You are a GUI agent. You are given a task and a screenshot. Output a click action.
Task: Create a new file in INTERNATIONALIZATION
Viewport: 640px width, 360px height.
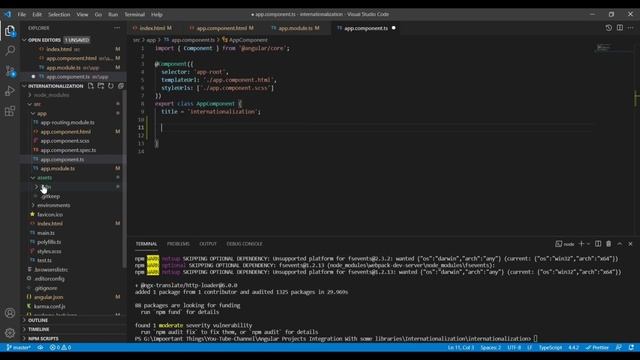click(x=91, y=86)
